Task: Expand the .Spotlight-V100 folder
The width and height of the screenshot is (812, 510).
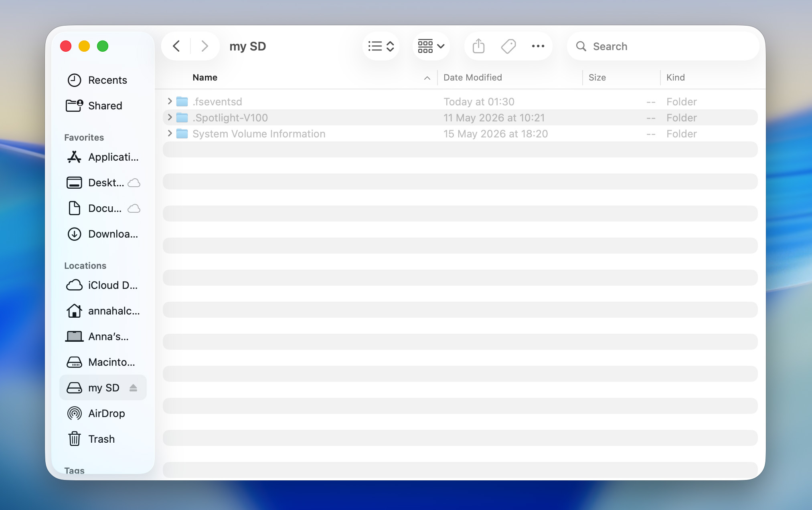Action: coord(170,117)
